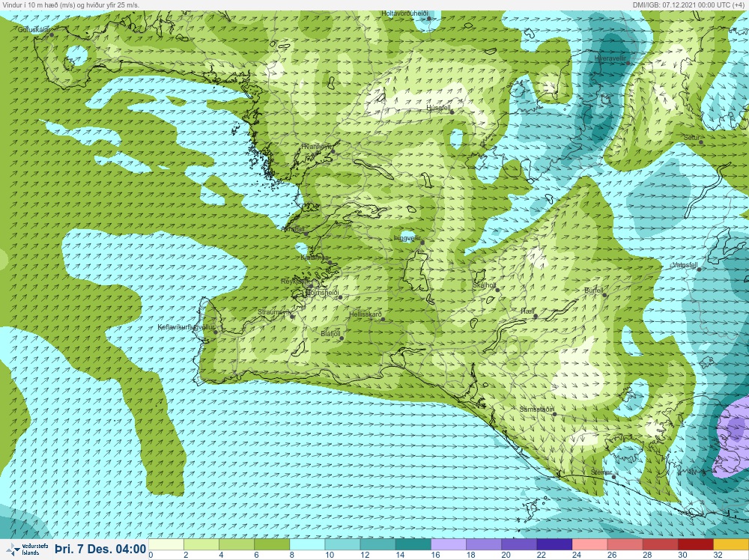Image resolution: width=749 pixels, height=560 pixels.
Task: Click the legend value label '16'
Action: coord(435,555)
